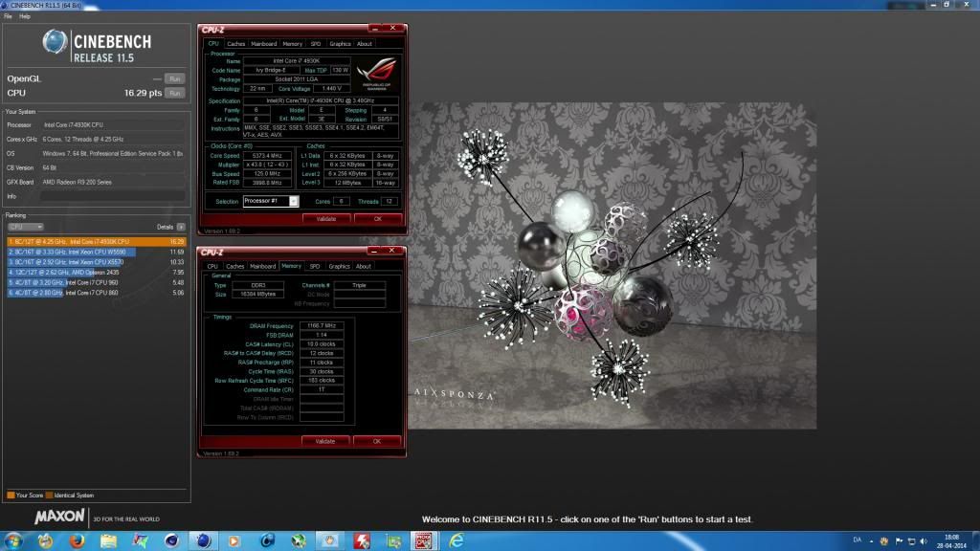
Task: Launch Internet Explorer from the taskbar
Action: (457, 540)
